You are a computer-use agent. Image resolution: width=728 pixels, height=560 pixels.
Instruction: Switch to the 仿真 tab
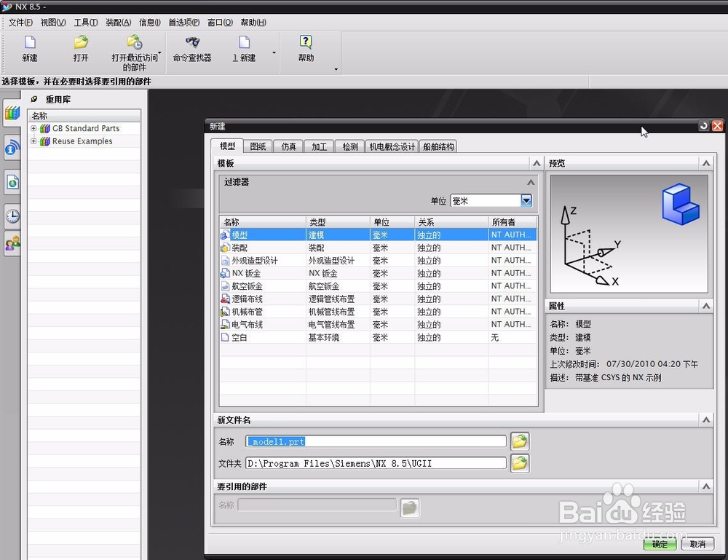(288, 146)
